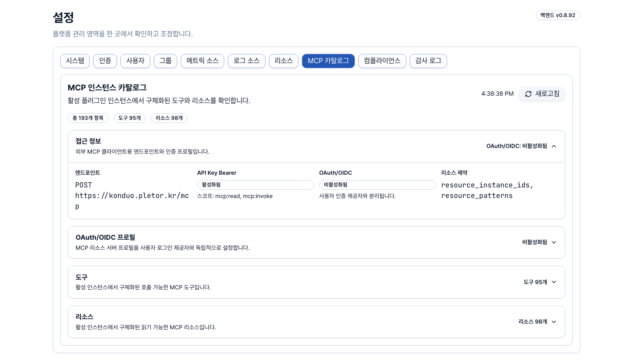Screen dimensions: 633x364
Task: Click the 새로고침 button
Action: (x=542, y=94)
